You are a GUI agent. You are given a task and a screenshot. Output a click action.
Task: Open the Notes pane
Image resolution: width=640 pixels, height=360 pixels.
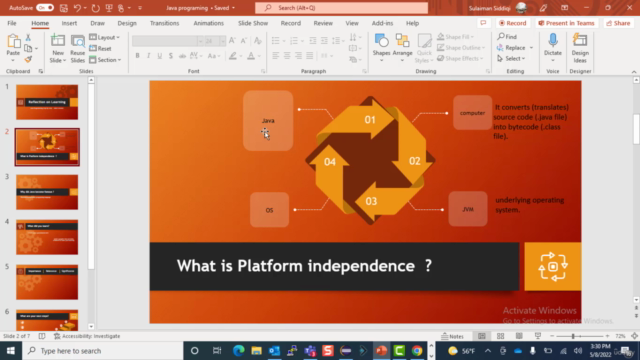(x=453, y=336)
